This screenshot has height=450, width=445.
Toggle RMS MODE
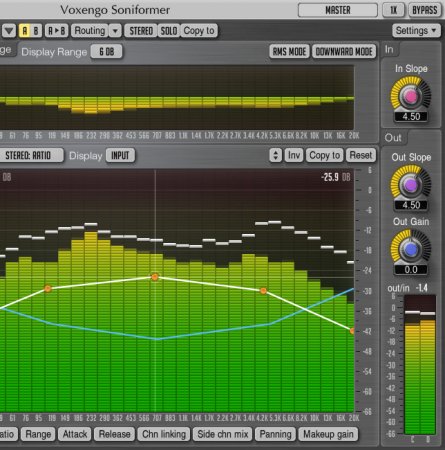[x=289, y=51]
